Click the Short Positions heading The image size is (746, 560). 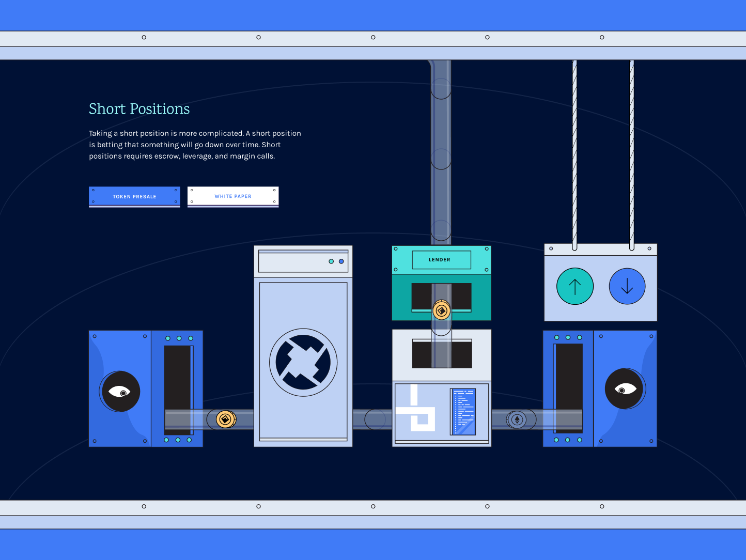139,108
